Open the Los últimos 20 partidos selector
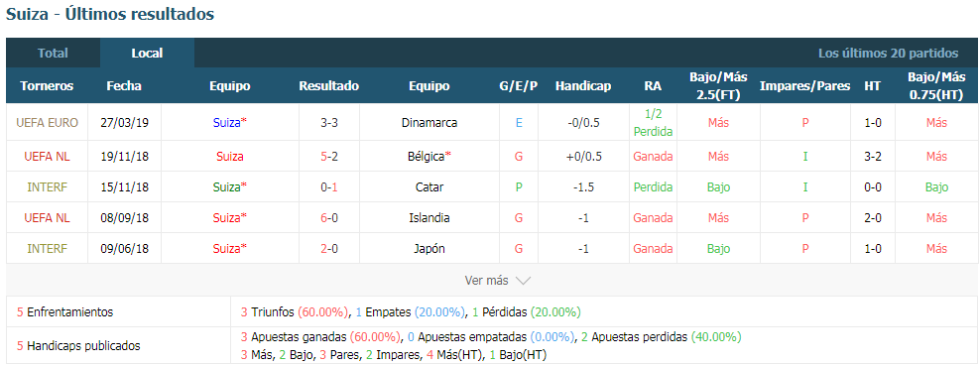980x366 pixels. pyautogui.click(x=888, y=54)
